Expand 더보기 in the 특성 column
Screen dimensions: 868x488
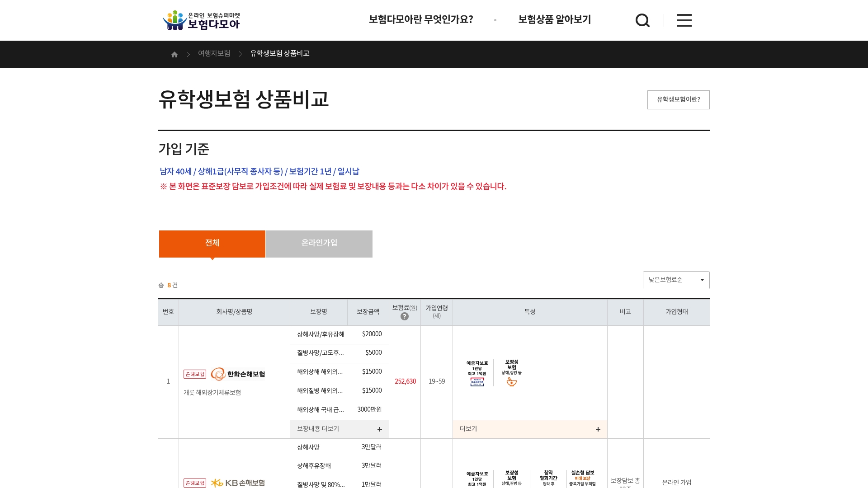pos(598,429)
